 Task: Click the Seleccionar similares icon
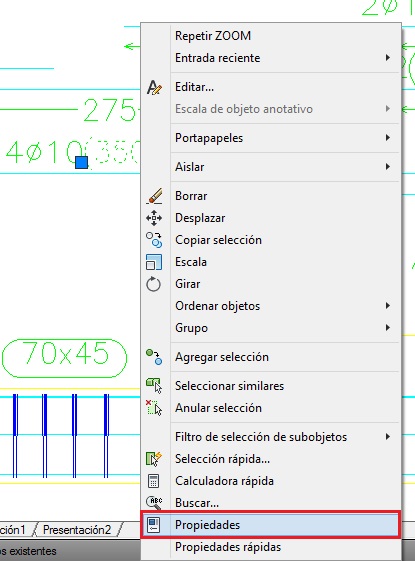154,386
